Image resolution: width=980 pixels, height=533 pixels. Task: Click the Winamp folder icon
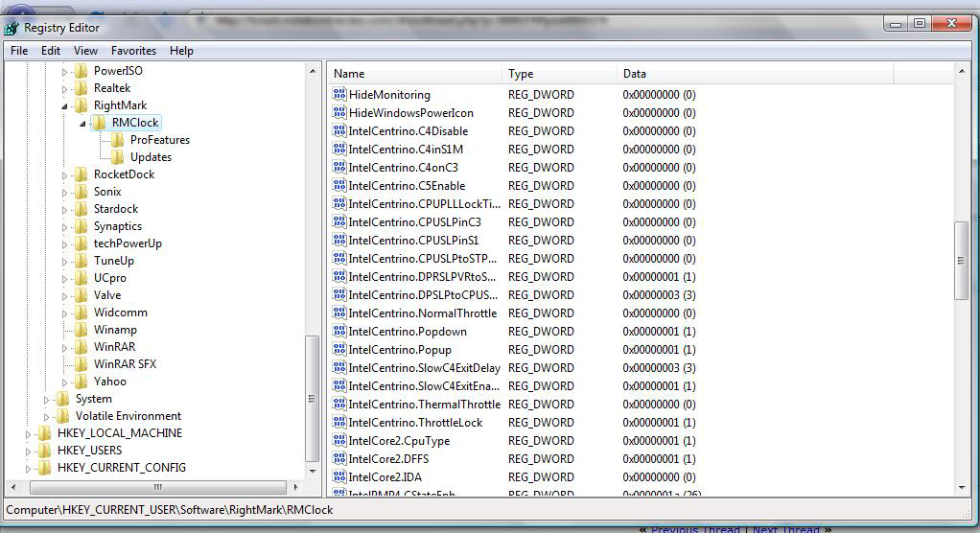point(82,330)
